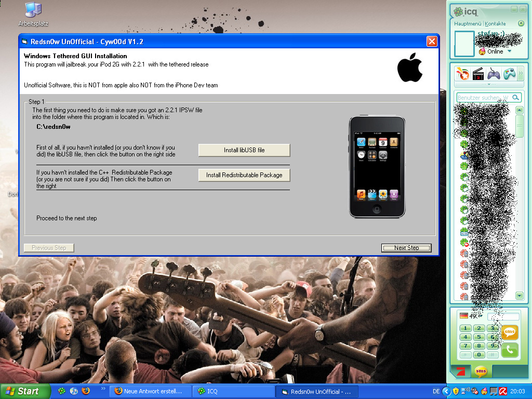
Task: Select the yellow sms bubble tab in ICQ
Action: pos(481,371)
